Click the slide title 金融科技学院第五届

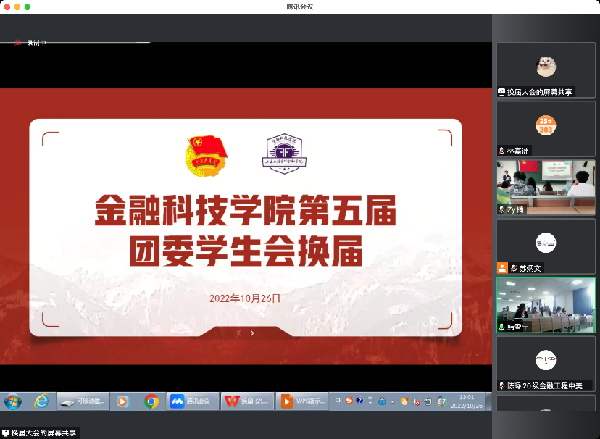coord(245,210)
